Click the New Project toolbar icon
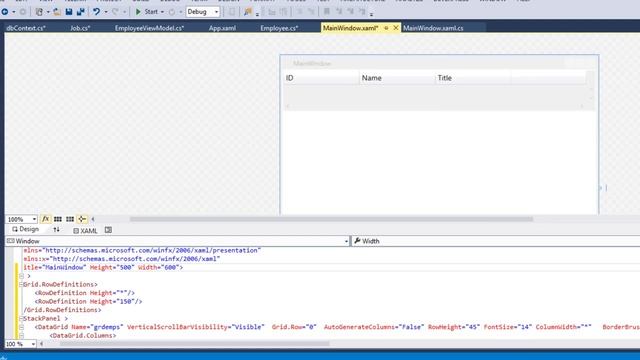Screen dimensions: 640x360 click(x=39, y=12)
